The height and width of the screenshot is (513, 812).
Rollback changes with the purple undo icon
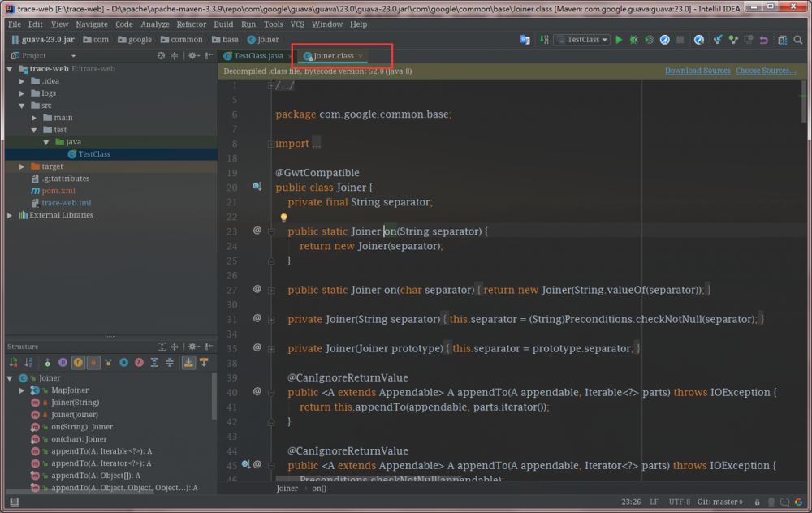(764, 38)
